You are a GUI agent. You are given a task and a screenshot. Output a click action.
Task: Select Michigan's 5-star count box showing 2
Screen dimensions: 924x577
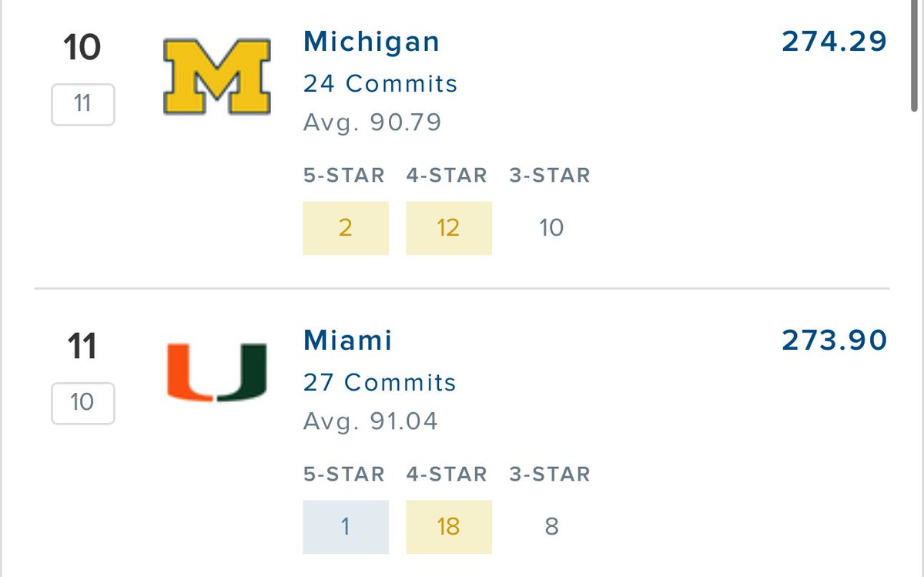tap(346, 228)
